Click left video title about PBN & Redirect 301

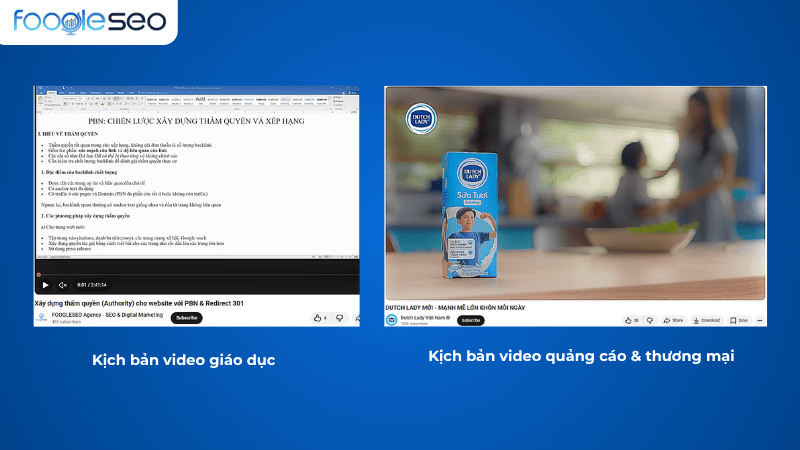[x=139, y=303]
